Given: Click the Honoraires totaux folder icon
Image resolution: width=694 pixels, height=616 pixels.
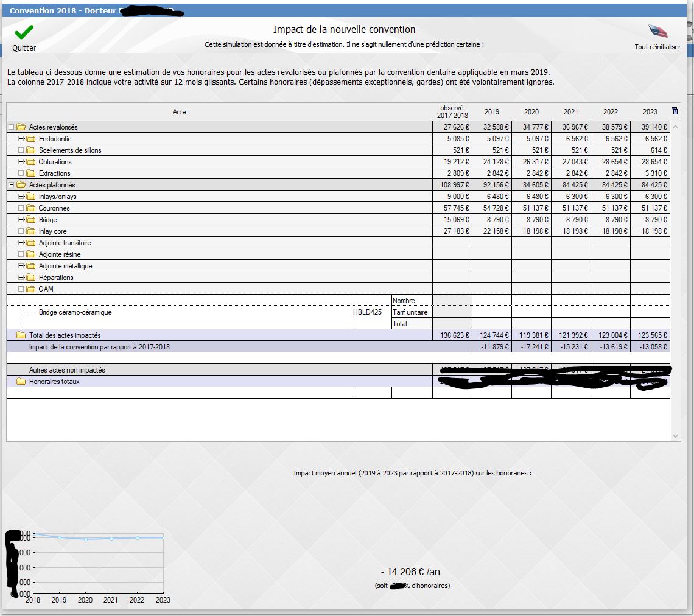Looking at the screenshot, I should (21, 381).
